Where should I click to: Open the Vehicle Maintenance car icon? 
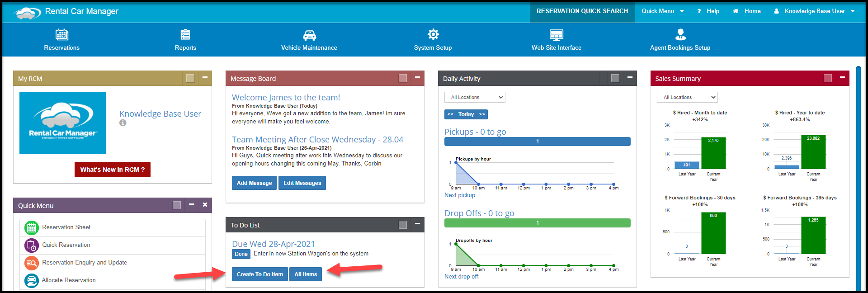[x=309, y=35]
